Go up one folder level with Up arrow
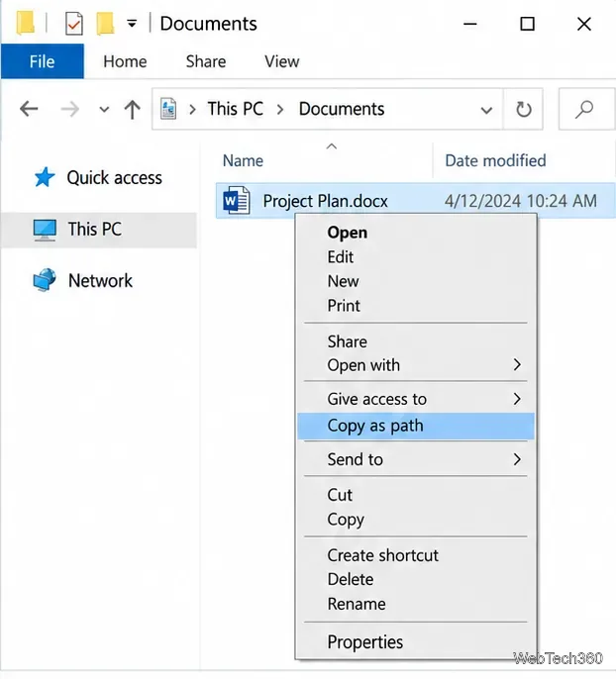Image resolution: width=616 pixels, height=679 pixels. pyautogui.click(x=132, y=109)
